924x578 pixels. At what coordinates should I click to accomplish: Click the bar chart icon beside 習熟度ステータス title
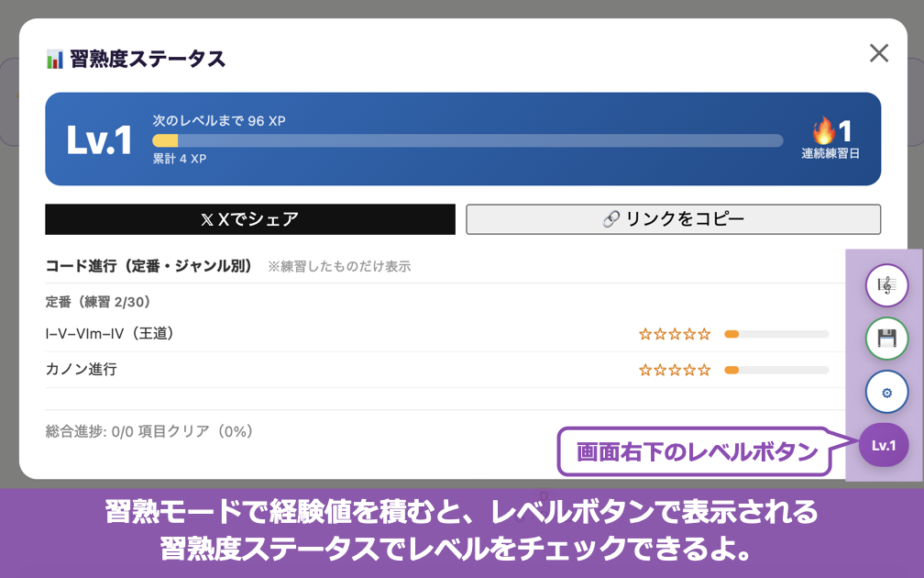tap(55, 59)
